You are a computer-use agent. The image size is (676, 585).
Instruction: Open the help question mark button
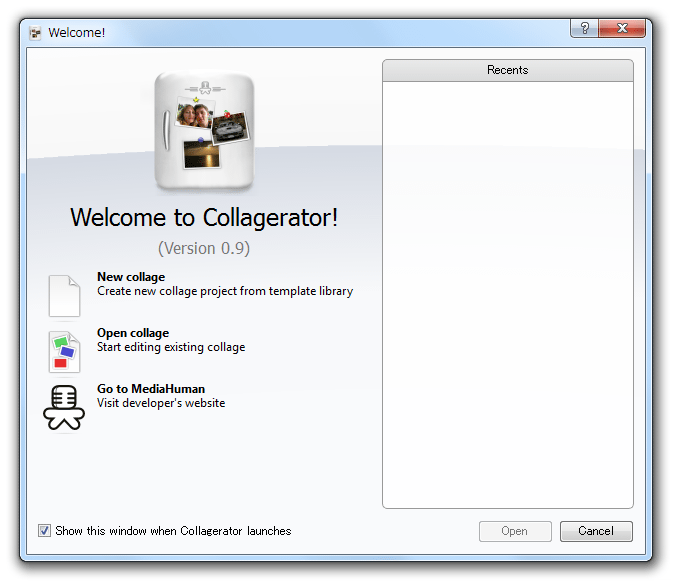[585, 28]
